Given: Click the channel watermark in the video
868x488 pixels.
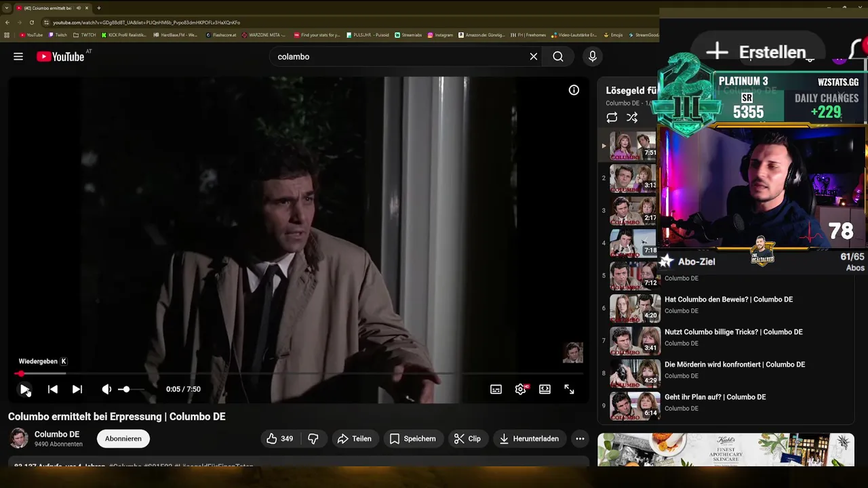Looking at the screenshot, I should [x=573, y=352].
